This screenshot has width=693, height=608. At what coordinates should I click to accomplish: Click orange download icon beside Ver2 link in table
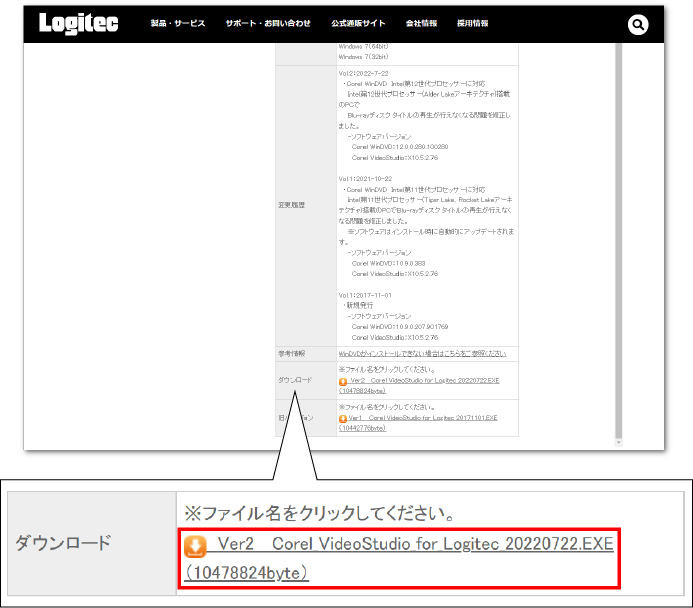click(343, 382)
